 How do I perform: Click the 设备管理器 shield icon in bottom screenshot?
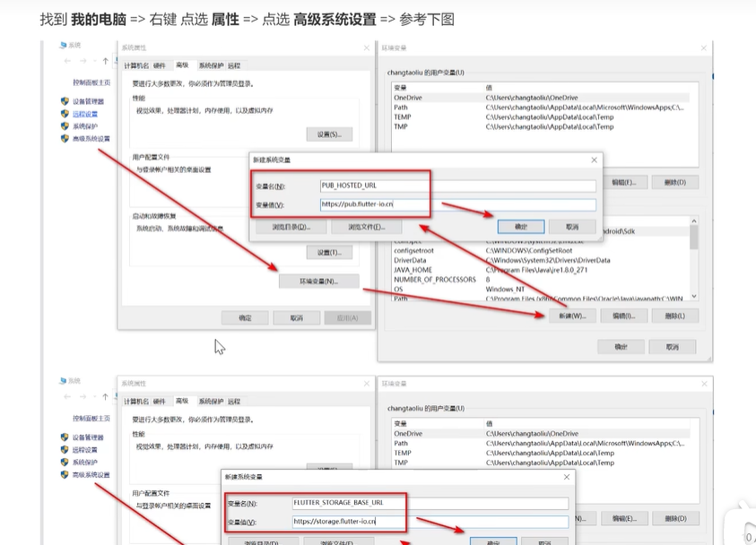pyautogui.click(x=65, y=437)
